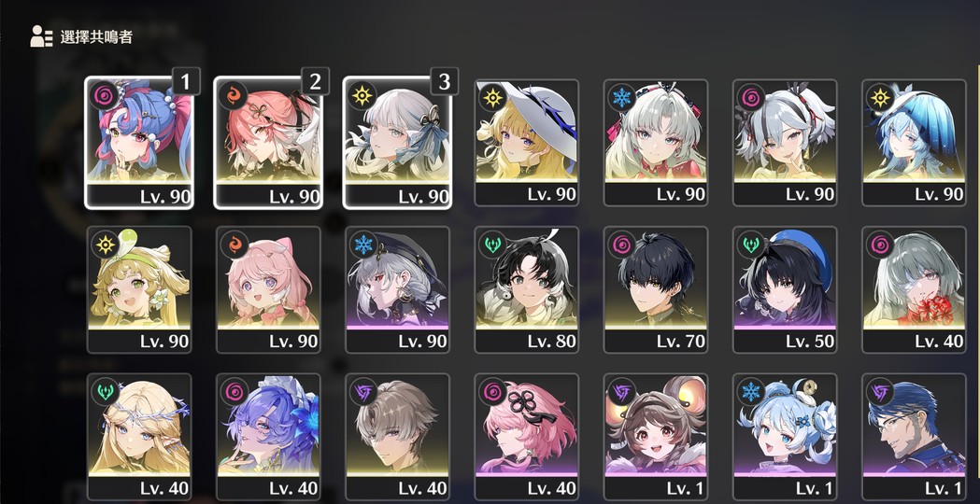Select the gray-haired character with red flowers
This screenshot has height=504, width=980.
pos(914,289)
